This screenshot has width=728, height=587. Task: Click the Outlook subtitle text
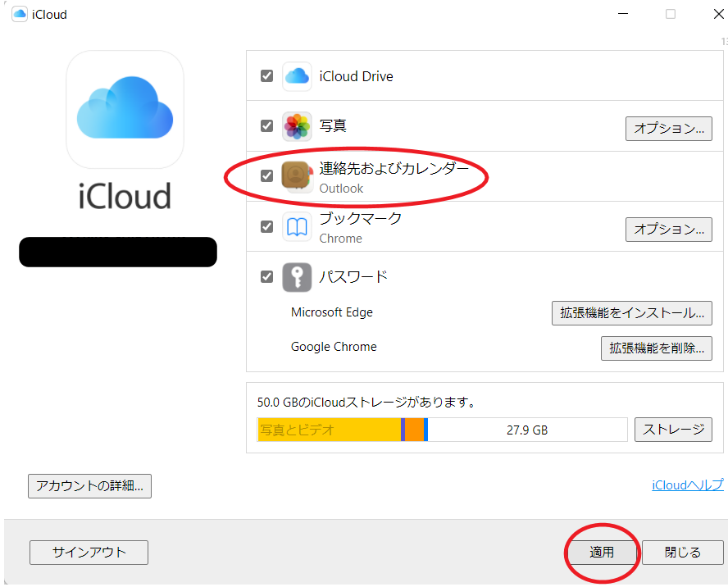(341, 189)
